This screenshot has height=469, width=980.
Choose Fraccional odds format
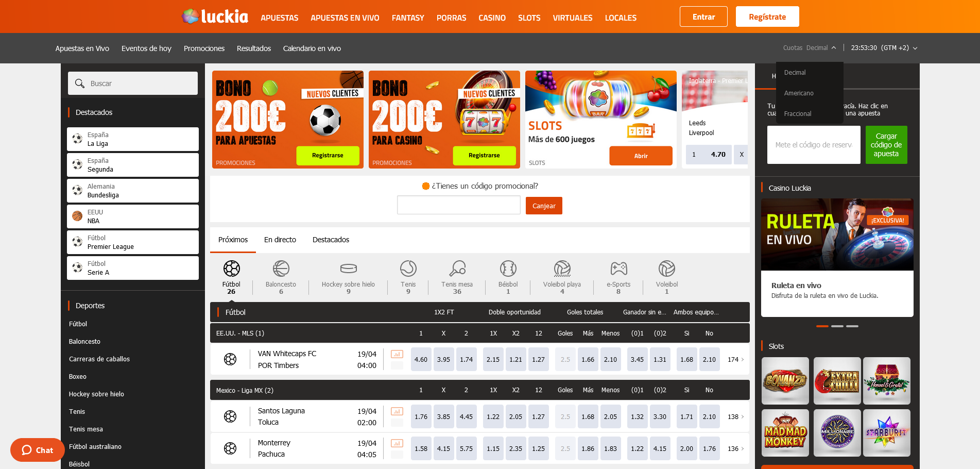[x=798, y=114]
